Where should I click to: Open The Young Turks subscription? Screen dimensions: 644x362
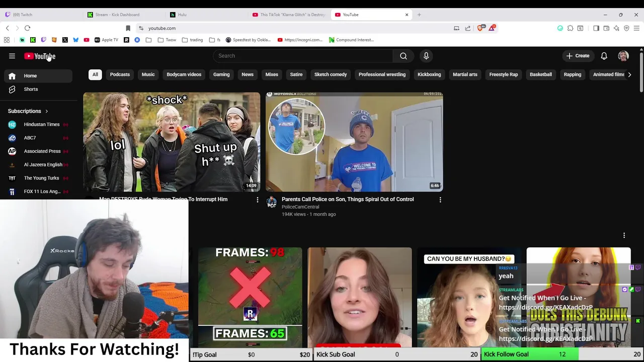coord(38,178)
